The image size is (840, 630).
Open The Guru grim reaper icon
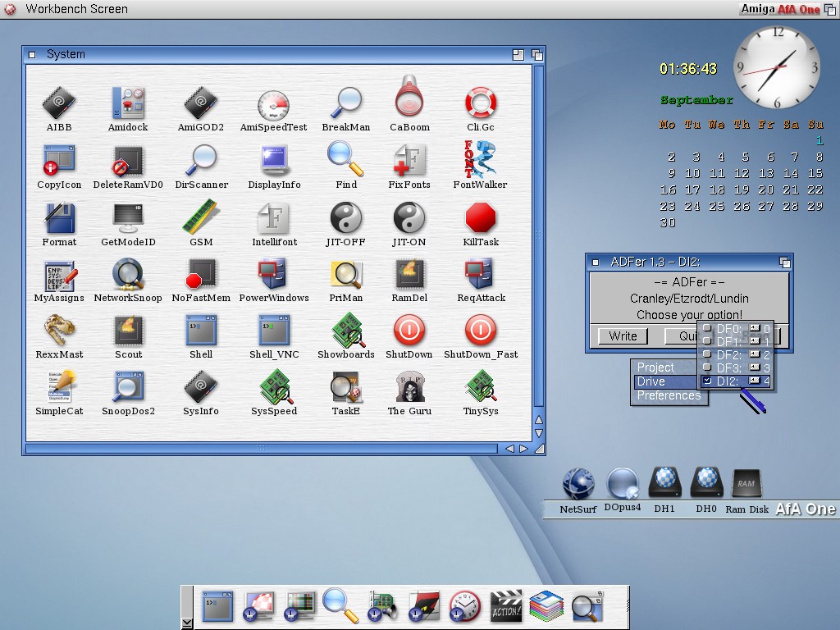tap(409, 387)
